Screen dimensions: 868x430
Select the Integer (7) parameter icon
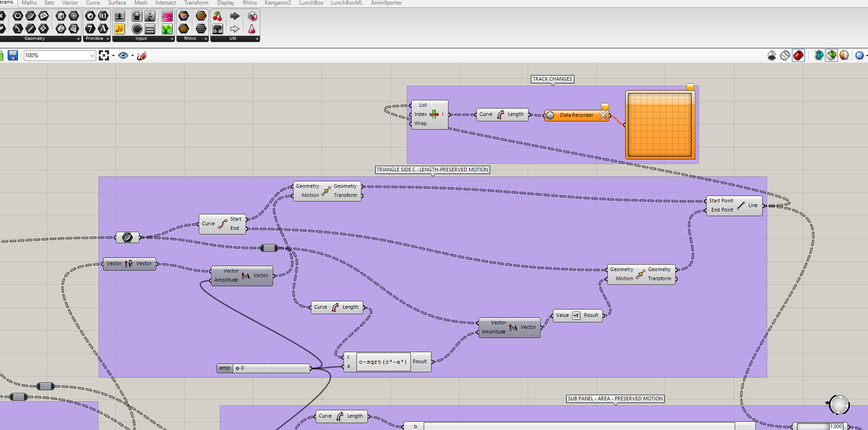(x=90, y=29)
